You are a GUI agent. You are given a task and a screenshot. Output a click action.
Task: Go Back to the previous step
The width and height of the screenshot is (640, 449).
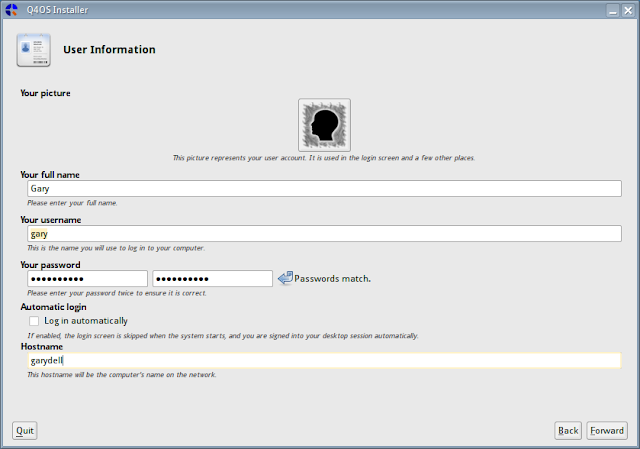[568, 431]
